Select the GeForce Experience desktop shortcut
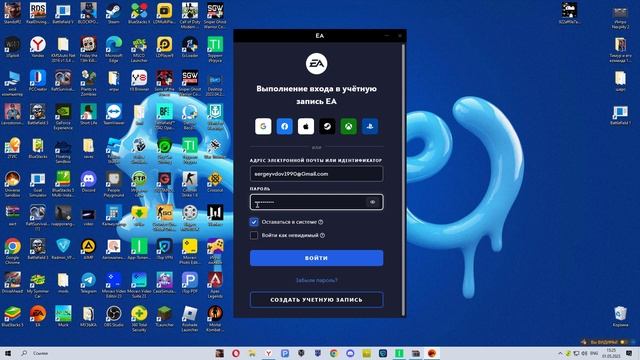 63,117
